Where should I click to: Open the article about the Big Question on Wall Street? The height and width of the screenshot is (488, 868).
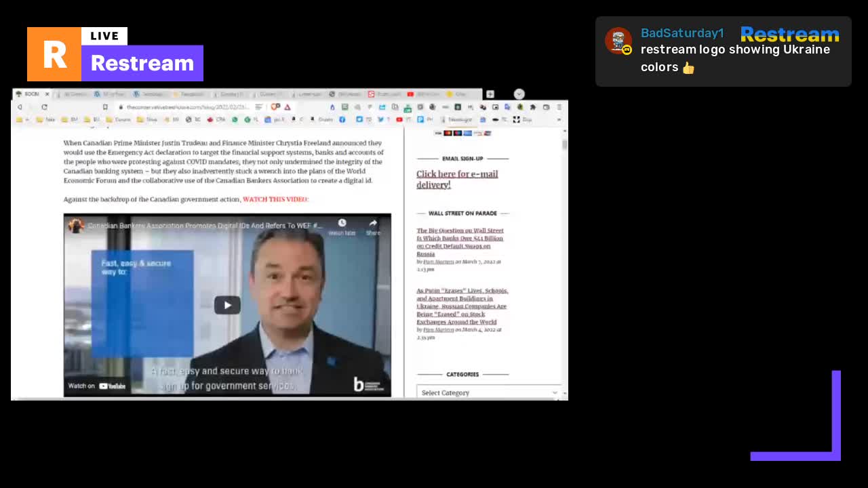pos(460,242)
